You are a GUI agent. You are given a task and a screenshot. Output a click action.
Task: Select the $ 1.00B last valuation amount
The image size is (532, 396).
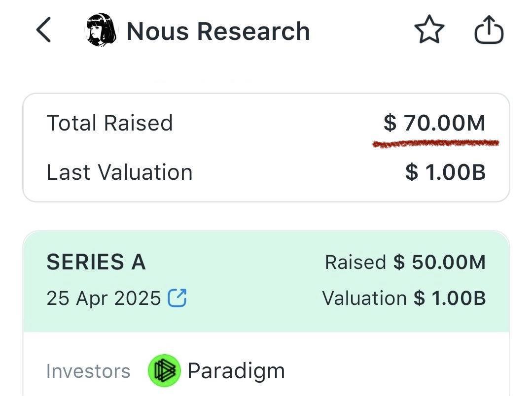[446, 172]
